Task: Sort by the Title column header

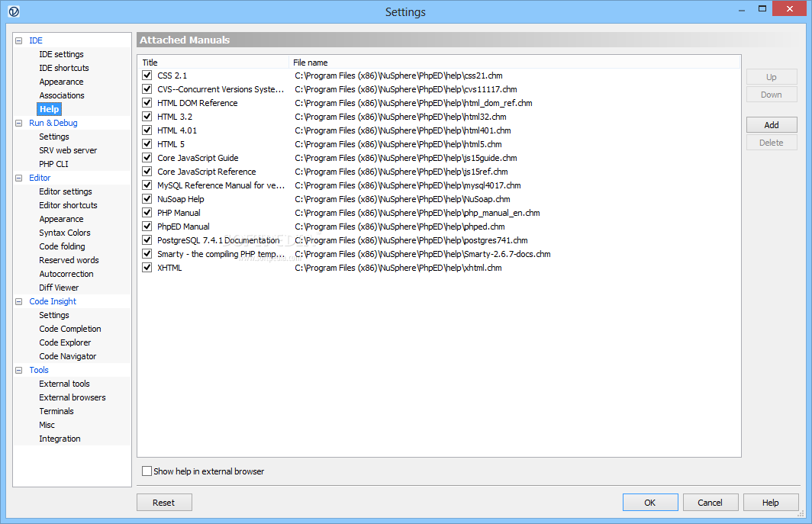Action: [x=214, y=62]
